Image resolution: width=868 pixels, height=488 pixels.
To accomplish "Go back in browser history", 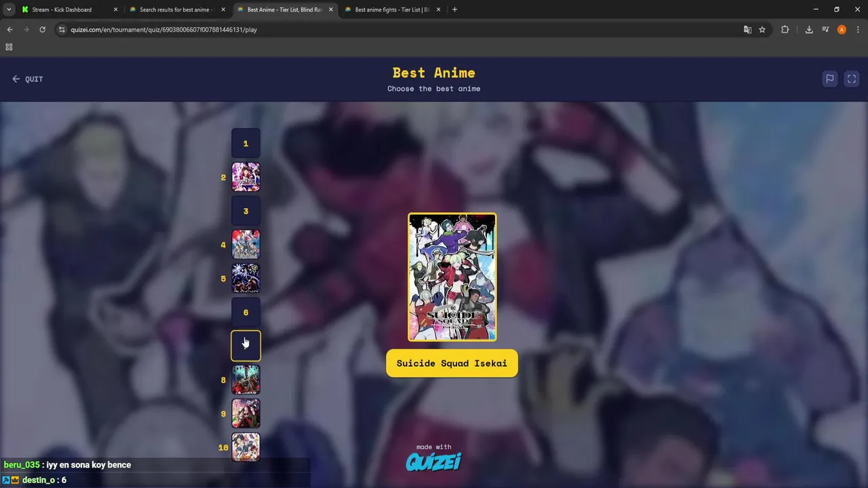I will tap(9, 30).
